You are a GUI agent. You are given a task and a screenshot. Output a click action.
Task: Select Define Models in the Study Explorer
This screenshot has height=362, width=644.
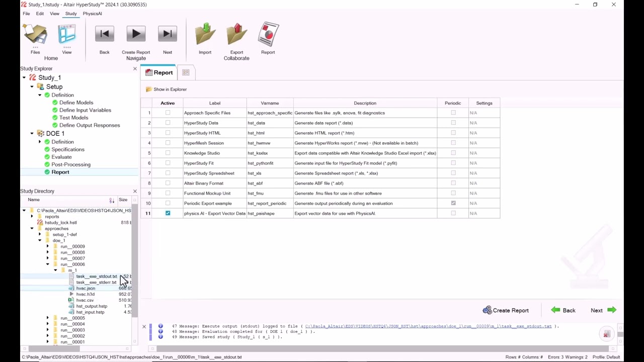76,103
